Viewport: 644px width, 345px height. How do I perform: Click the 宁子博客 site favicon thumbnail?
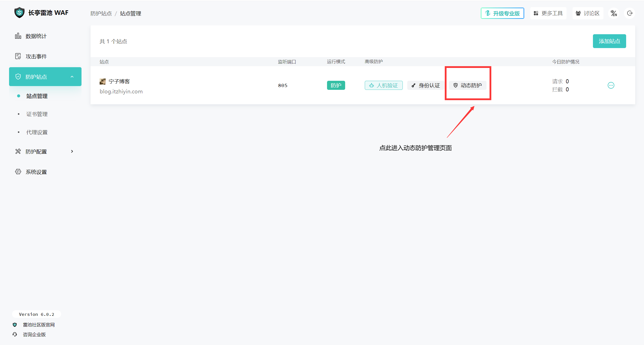coord(103,82)
